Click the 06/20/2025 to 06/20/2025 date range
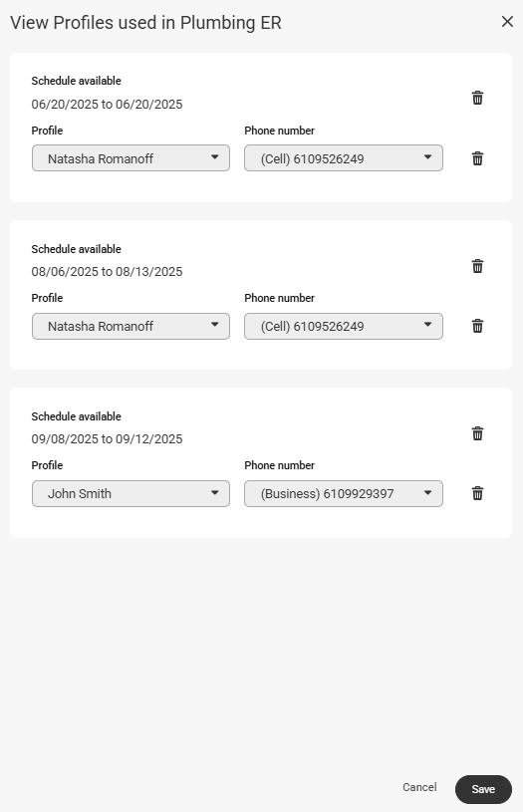Screen dimensions: 523x812 point(107,104)
